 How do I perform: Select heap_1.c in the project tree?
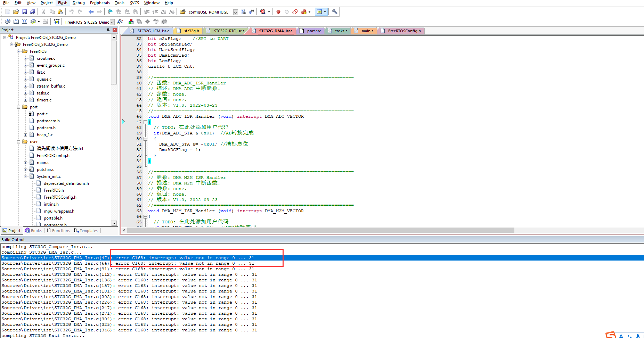[x=45, y=135]
